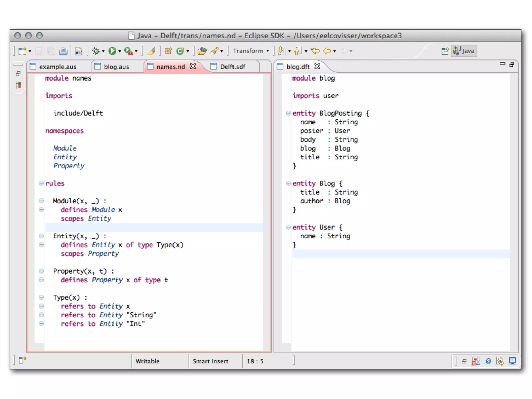Click the highlighted blank line in names.nd
Screen dimensions: 532x399
tap(154, 227)
